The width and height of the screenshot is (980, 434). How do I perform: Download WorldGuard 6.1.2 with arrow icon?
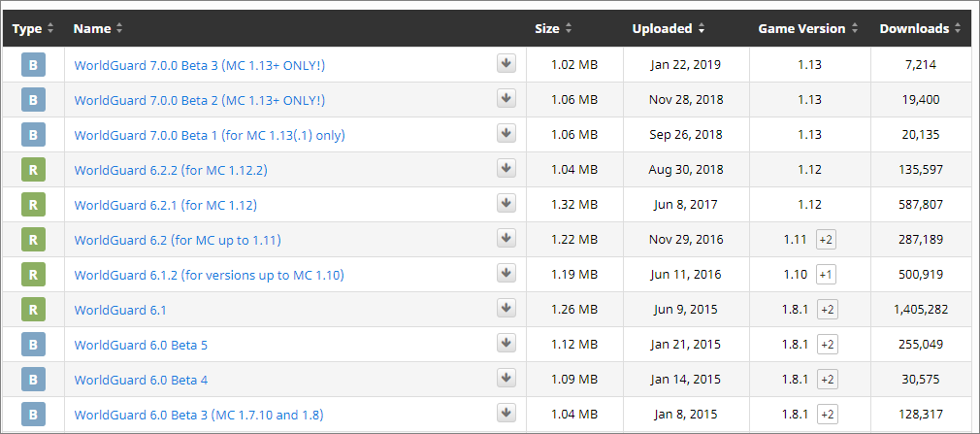(506, 274)
